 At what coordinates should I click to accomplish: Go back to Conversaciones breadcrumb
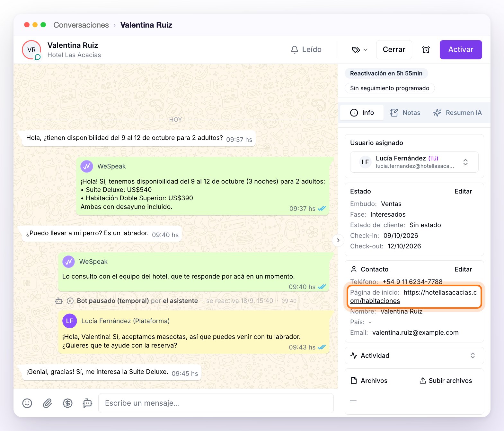coord(81,25)
